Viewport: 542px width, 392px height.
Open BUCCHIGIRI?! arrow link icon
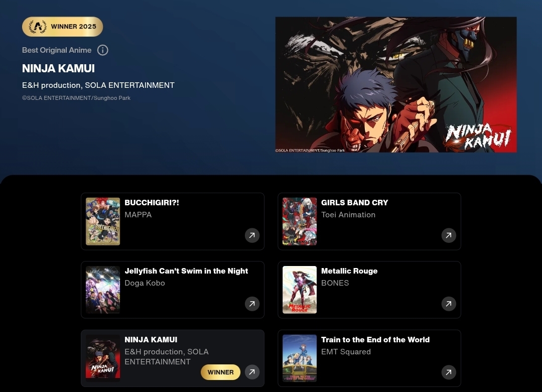252,235
